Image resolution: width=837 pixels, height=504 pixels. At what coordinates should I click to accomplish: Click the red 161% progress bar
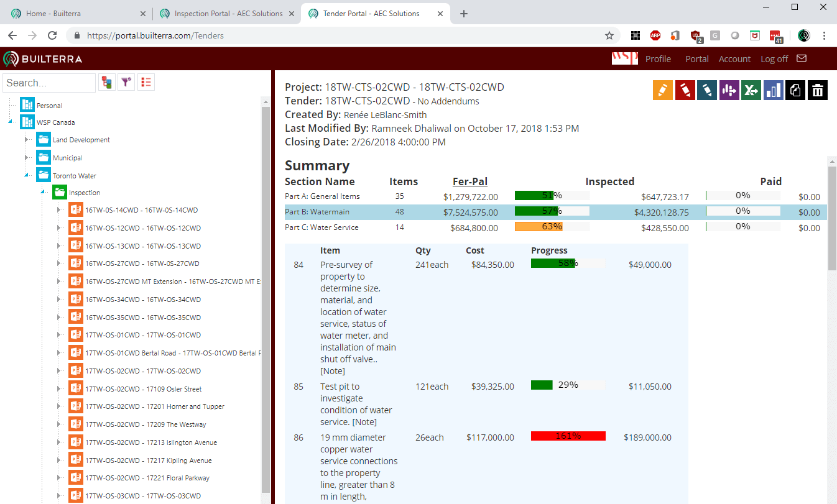tap(568, 436)
